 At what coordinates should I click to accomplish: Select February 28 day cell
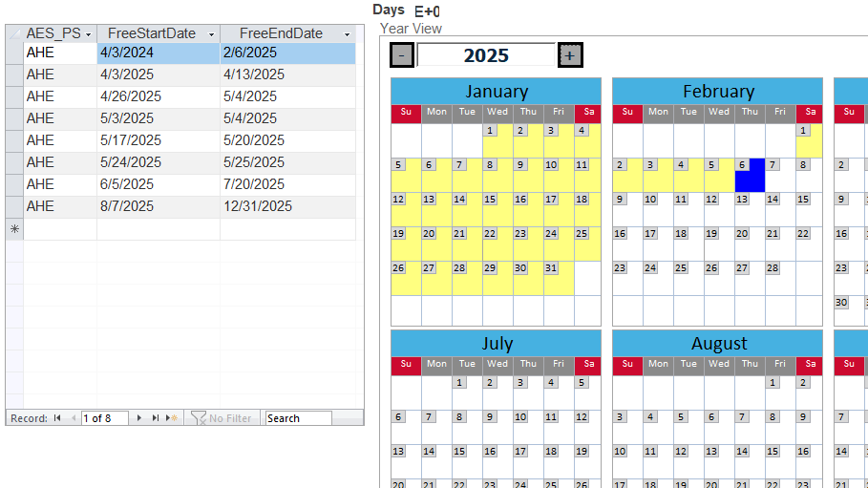(x=780, y=278)
